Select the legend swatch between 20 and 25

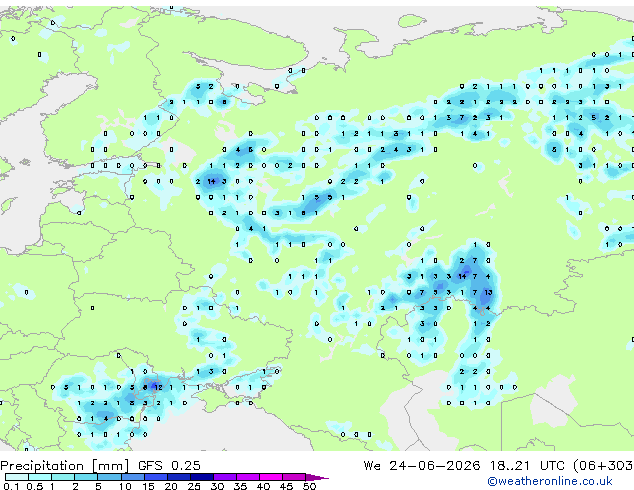tap(178, 477)
